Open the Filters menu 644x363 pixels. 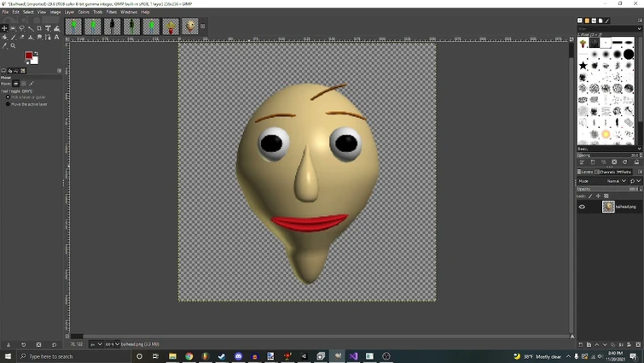pyautogui.click(x=111, y=12)
